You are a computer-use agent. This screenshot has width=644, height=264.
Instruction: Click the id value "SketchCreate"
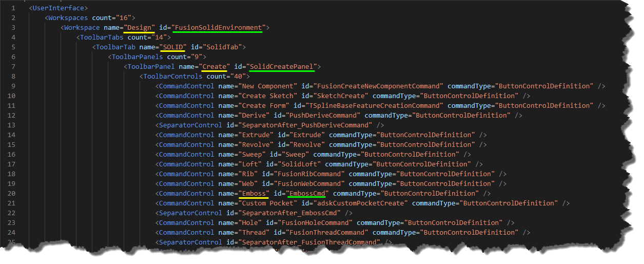341,96
